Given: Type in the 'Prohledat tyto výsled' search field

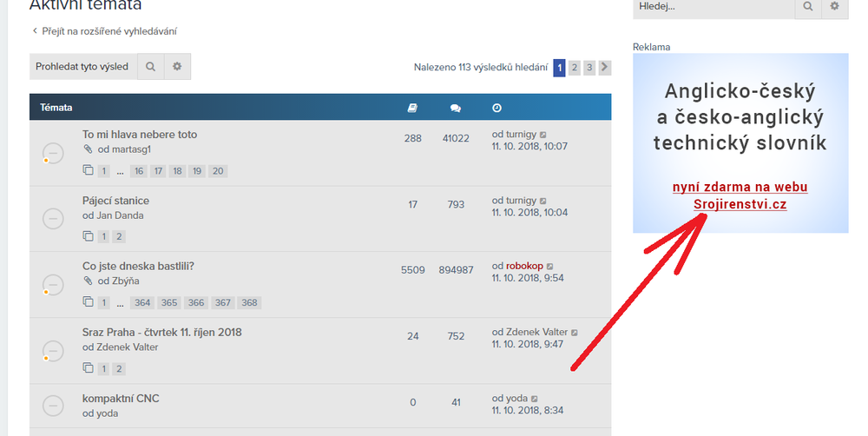Looking at the screenshot, I should point(82,67).
